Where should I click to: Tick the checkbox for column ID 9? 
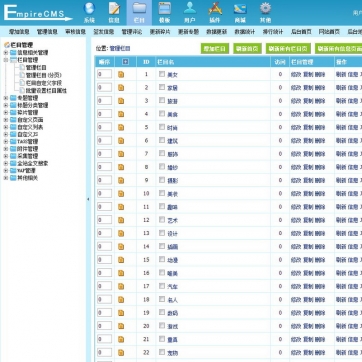click(x=162, y=180)
